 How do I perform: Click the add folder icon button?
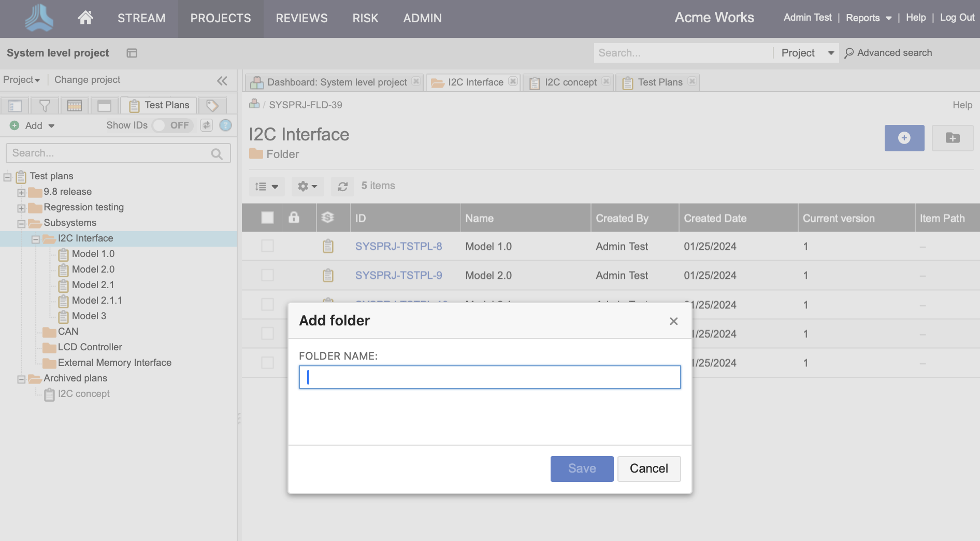click(953, 138)
